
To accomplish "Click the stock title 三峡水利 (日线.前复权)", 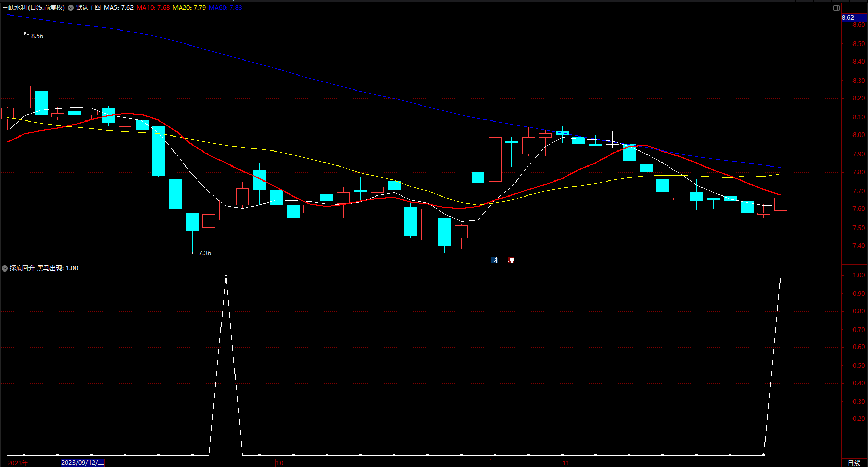I will tap(34, 8).
